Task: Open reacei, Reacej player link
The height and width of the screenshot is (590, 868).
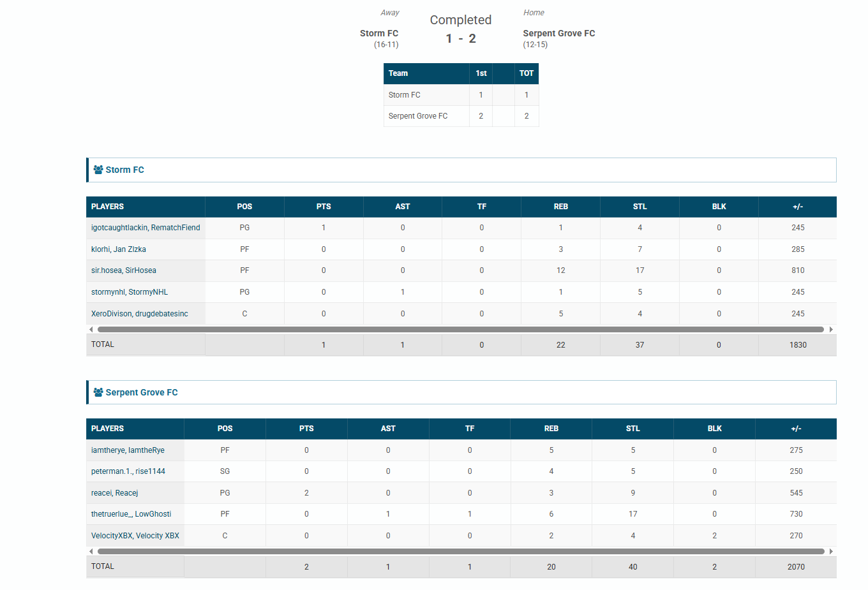Action: click(x=115, y=493)
